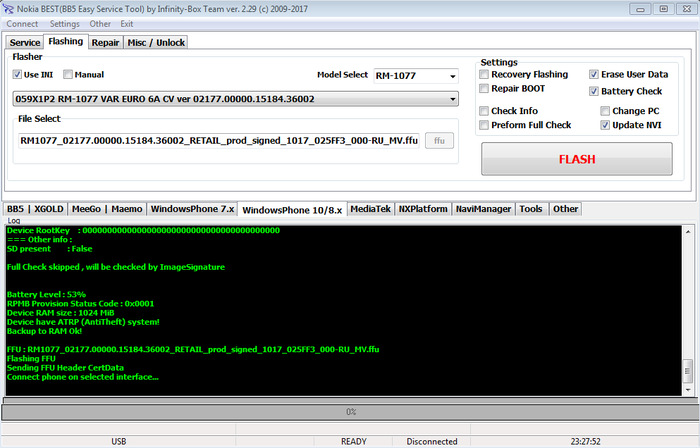Maximize the Nokia BEST window
This screenshot has width=700, height=448.
(664, 9)
